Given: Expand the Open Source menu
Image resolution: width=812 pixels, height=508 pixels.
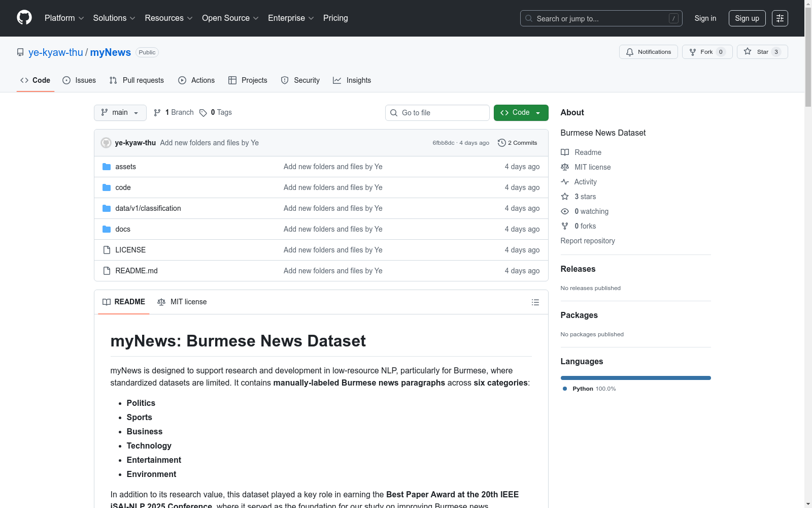Looking at the screenshot, I should coord(230,18).
